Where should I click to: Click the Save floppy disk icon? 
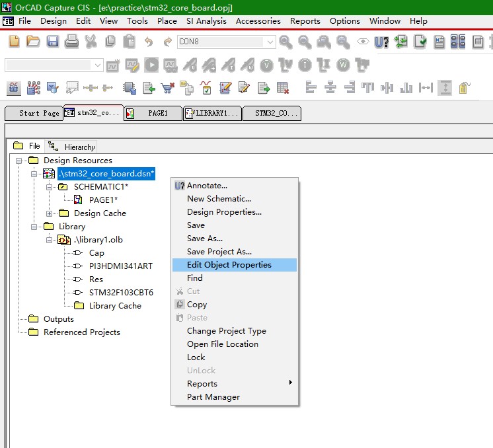[52, 42]
